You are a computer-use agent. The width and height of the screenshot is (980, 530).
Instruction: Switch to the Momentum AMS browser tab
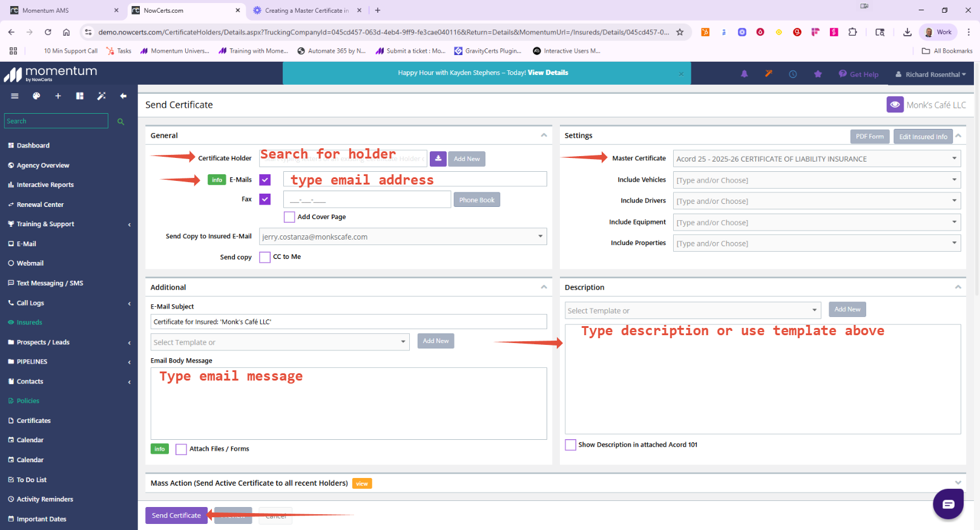pyautogui.click(x=64, y=10)
